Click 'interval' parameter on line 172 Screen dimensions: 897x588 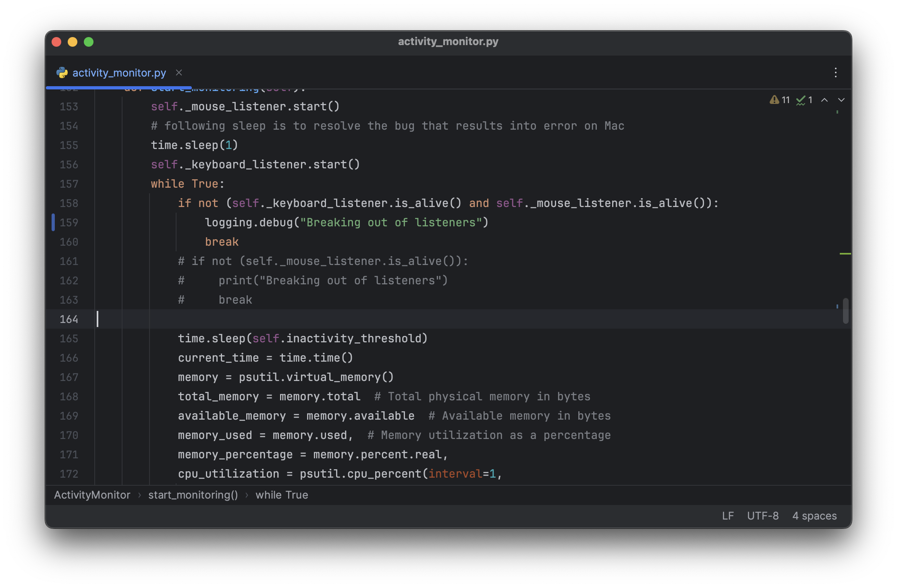pyautogui.click(x=455, y=474)
